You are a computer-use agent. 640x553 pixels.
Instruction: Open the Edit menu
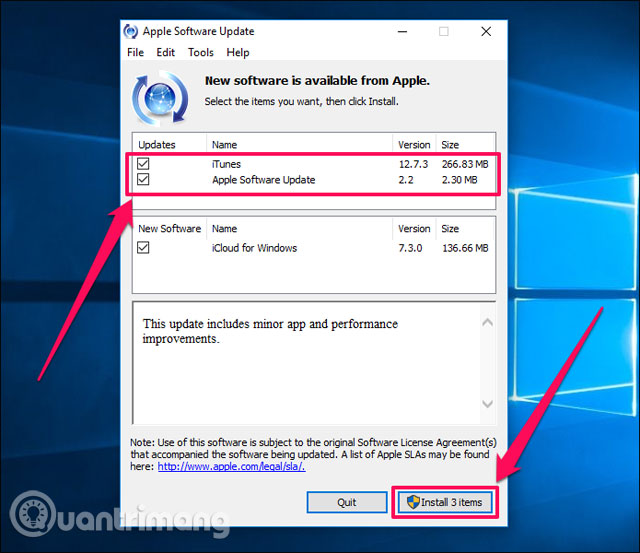[x=165, y=53]
